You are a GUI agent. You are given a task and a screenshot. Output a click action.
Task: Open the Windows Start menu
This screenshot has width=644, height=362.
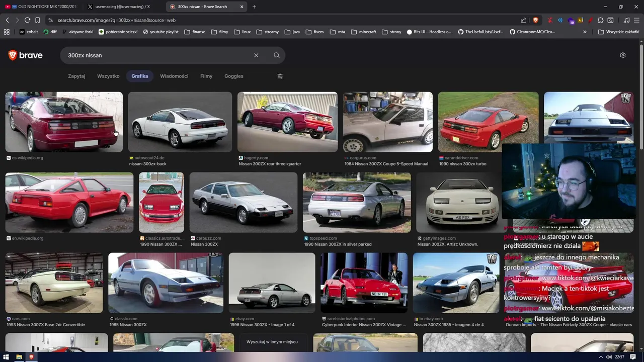point(7,357)
